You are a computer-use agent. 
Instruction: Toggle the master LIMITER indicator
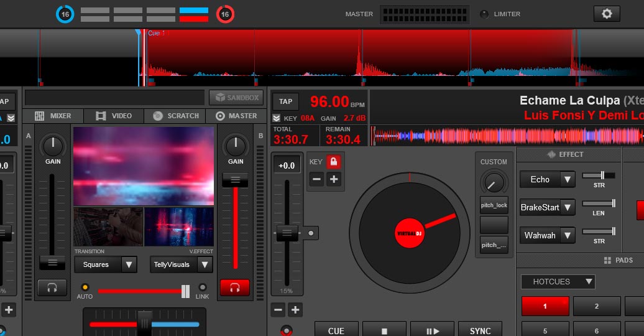point(485,14)
